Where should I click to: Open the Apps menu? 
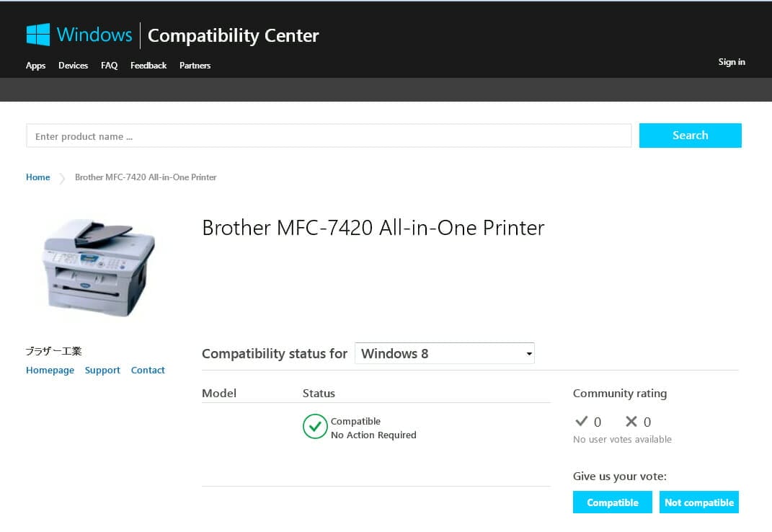pos(35,66)
